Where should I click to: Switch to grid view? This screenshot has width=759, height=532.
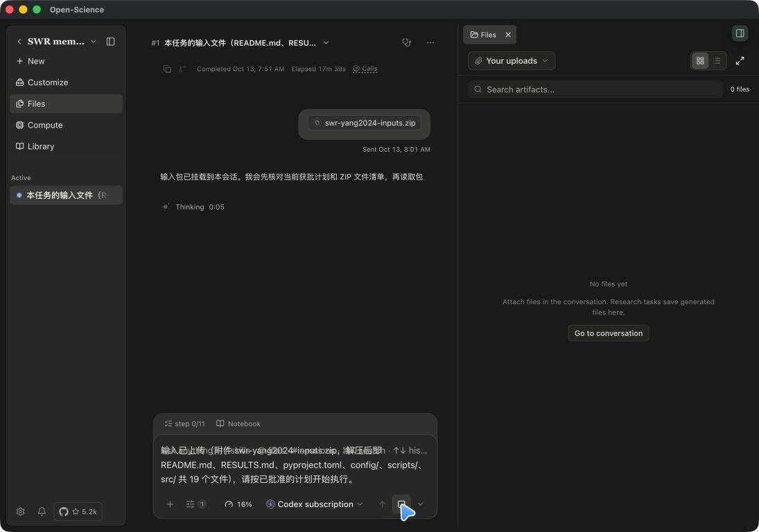(700, 61)
